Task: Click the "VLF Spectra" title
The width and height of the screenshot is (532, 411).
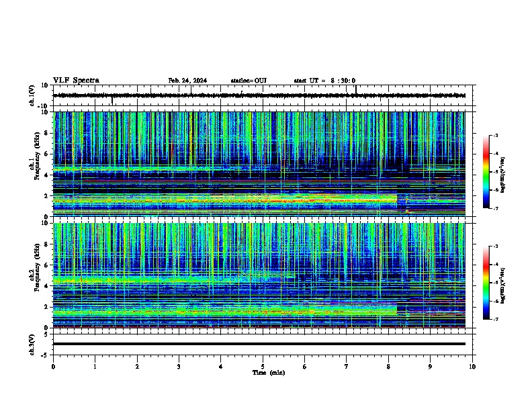Action: (x=76, y=81)
